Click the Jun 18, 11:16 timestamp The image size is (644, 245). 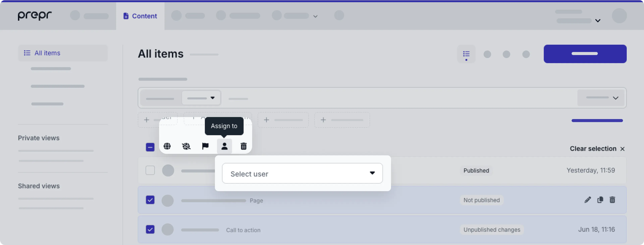coord(597,230)
